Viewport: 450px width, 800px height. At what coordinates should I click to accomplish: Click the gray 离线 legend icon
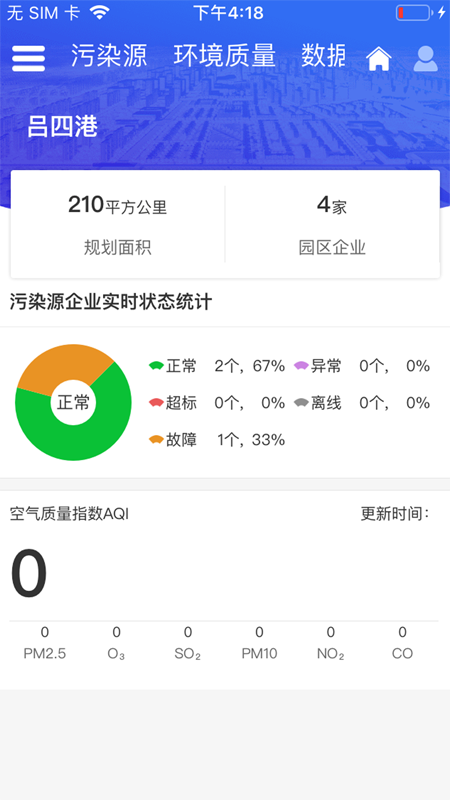point(302,403)
